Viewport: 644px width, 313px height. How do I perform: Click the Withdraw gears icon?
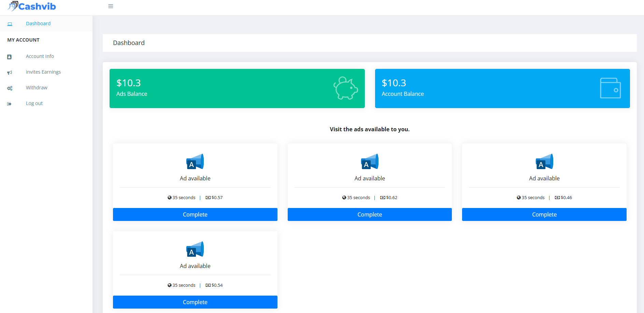(x=10, y=88)
